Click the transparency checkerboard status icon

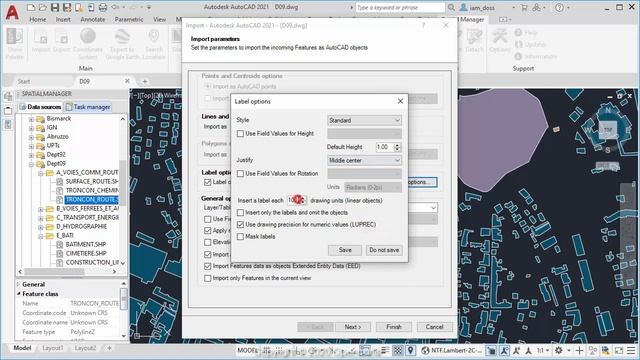coord(397,350)
